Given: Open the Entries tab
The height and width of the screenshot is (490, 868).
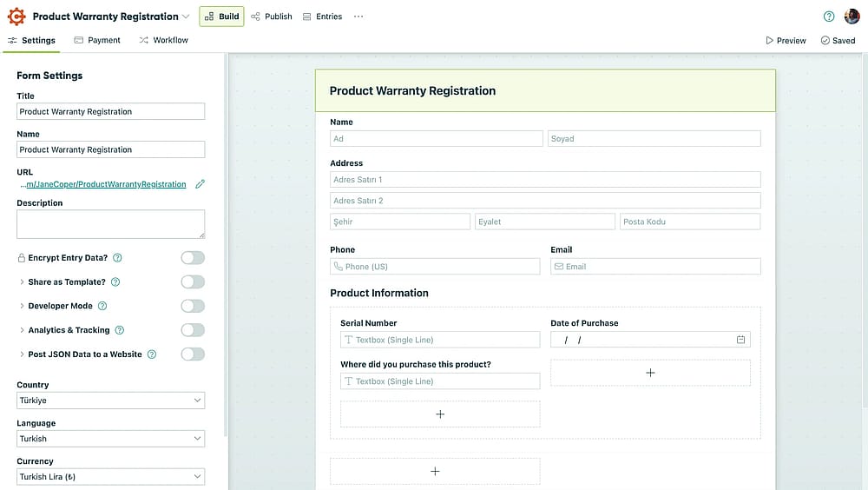Looking at the screenshot, I should pyautogui.click(x=322, y=17).
